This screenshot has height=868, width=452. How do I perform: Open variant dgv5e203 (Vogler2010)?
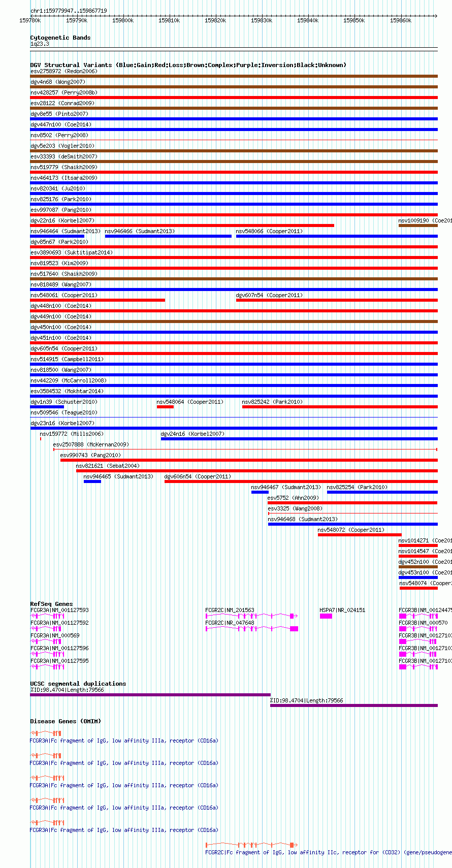tap(62, 146)
